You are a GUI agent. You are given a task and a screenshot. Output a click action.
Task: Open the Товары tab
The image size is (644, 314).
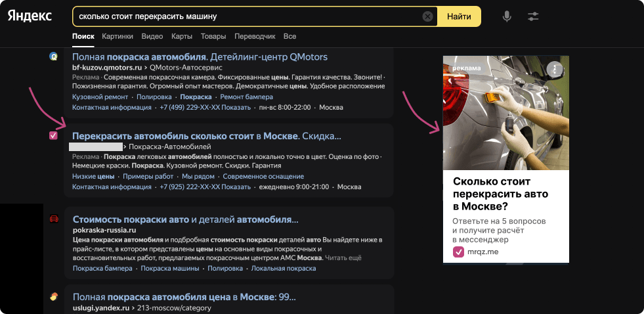pos(213,36)
